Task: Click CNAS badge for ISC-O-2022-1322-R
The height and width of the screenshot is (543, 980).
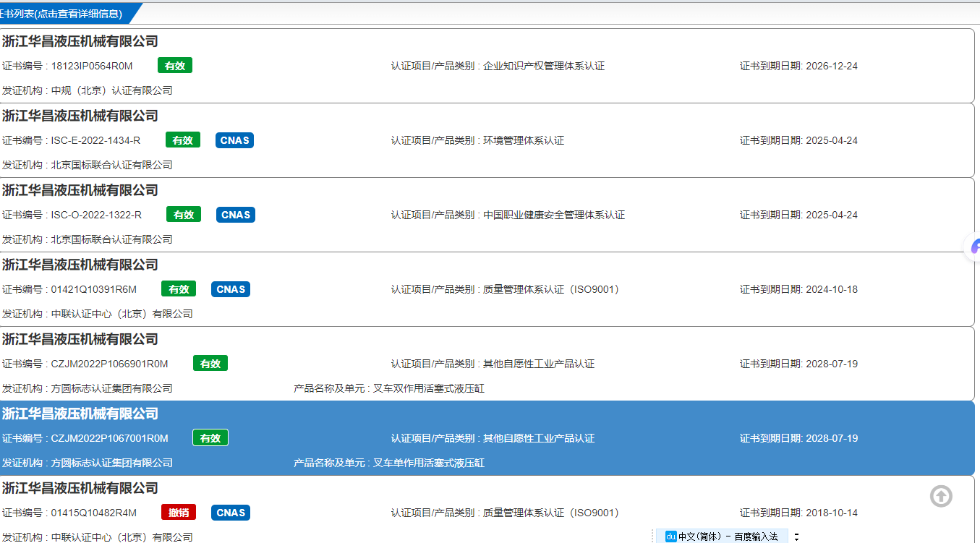Action: click(x=236, y=215)
